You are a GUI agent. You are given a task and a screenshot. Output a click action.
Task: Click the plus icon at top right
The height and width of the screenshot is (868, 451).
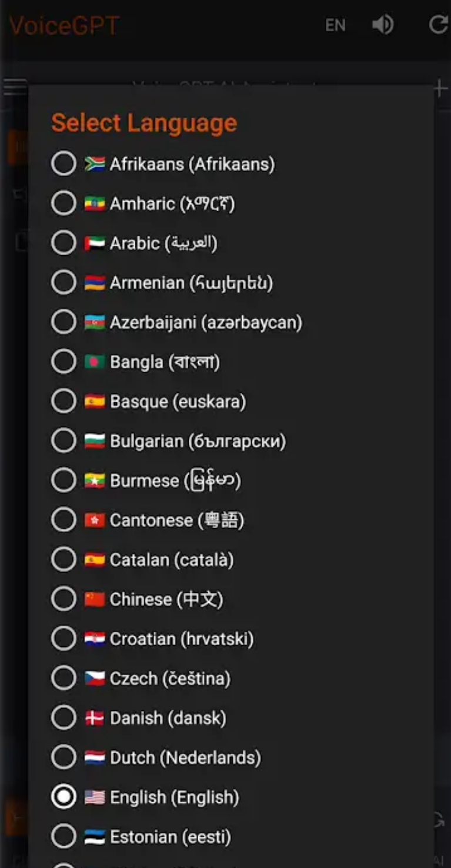(440, 89)
